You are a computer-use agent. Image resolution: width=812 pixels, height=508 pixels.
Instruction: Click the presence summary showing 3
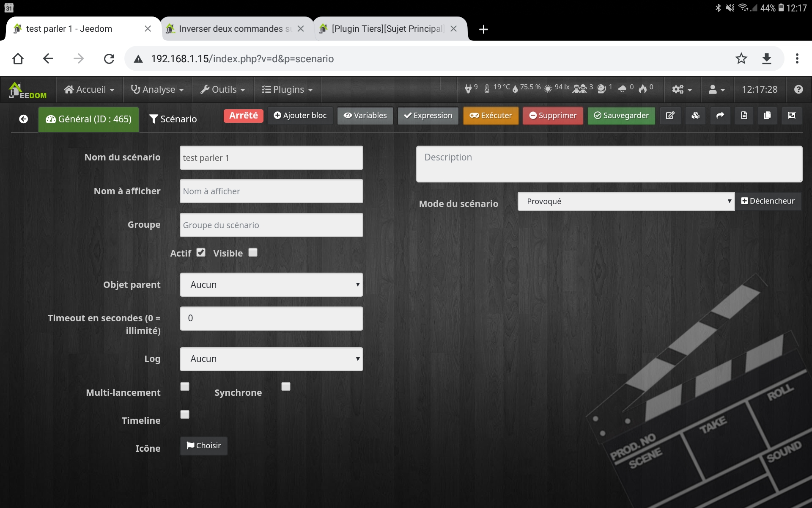(583, 88)
